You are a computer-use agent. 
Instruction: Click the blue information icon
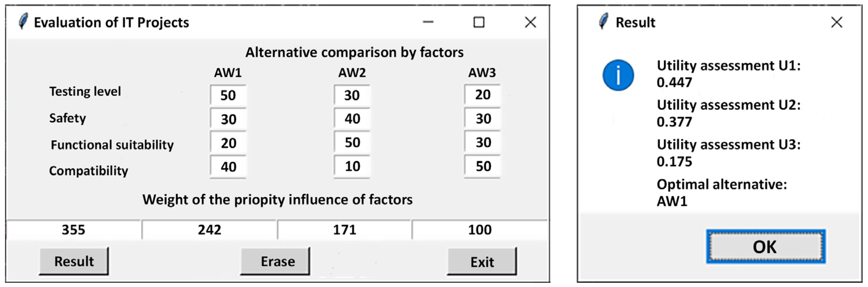pyautogui.click(x=618, y=75)
